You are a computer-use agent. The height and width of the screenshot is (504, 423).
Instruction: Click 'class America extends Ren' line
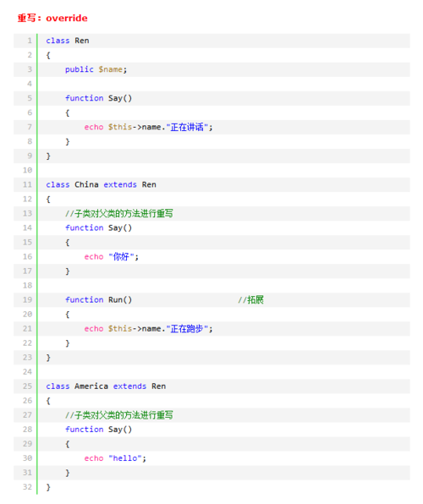pos(106,386)
